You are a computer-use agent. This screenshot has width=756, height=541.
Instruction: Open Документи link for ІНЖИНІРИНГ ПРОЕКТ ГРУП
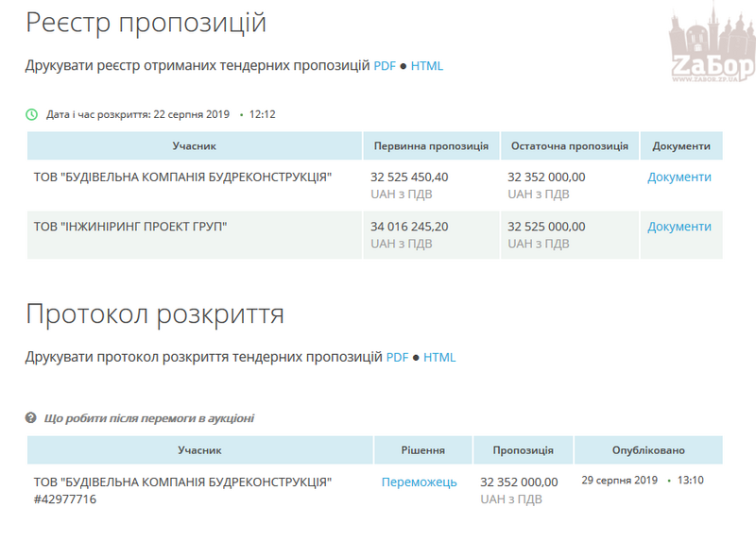pos(679,227)
